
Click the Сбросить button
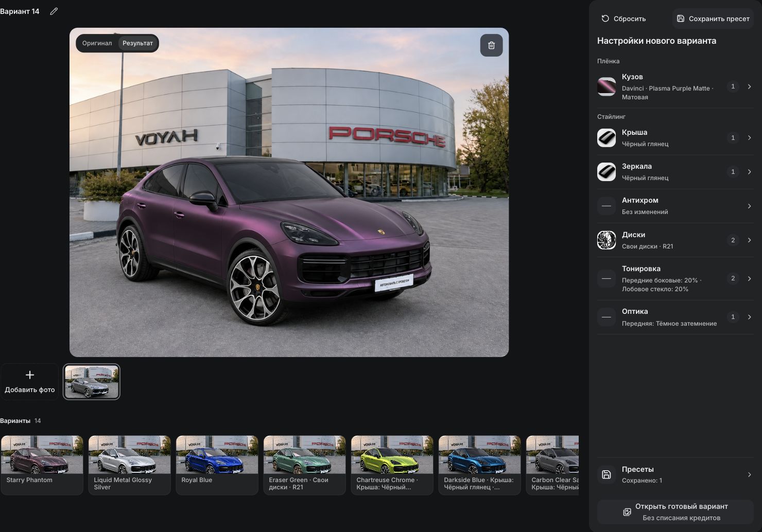(x=624, y=19)
